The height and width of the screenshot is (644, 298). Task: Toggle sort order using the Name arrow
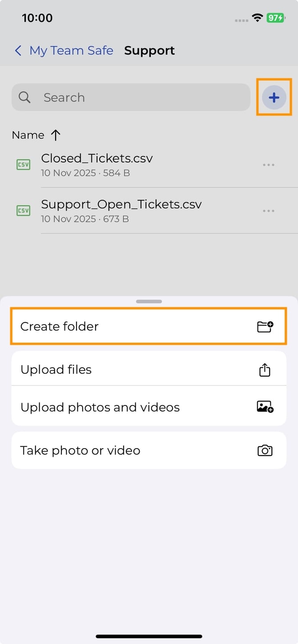pyautogui.click(x=56, y=135)
